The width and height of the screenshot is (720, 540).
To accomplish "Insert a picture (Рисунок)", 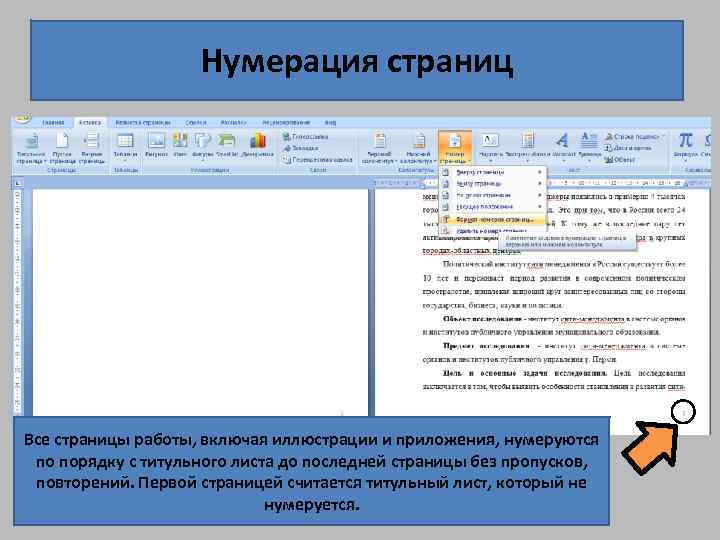I will tap(157, 146).
